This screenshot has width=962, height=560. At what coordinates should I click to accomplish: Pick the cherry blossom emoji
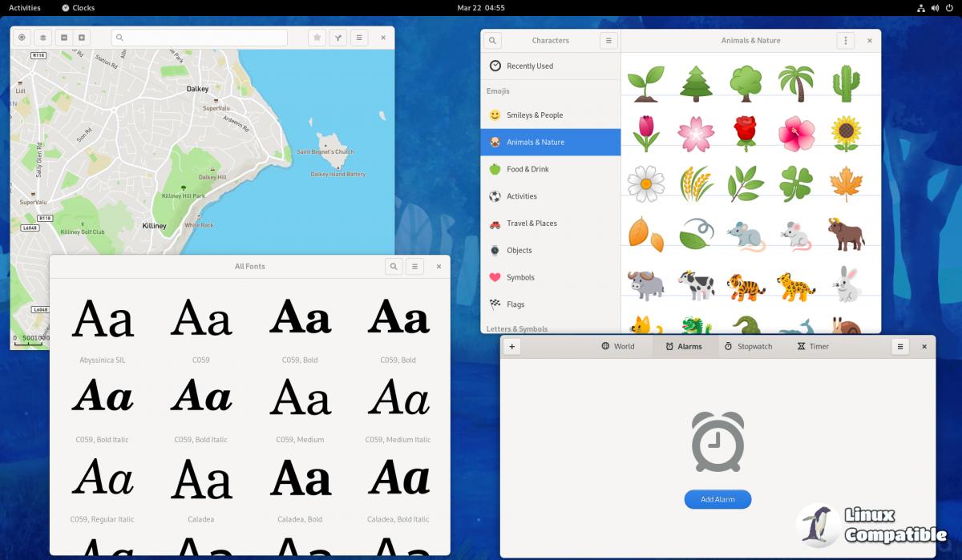tap(696, 133)
